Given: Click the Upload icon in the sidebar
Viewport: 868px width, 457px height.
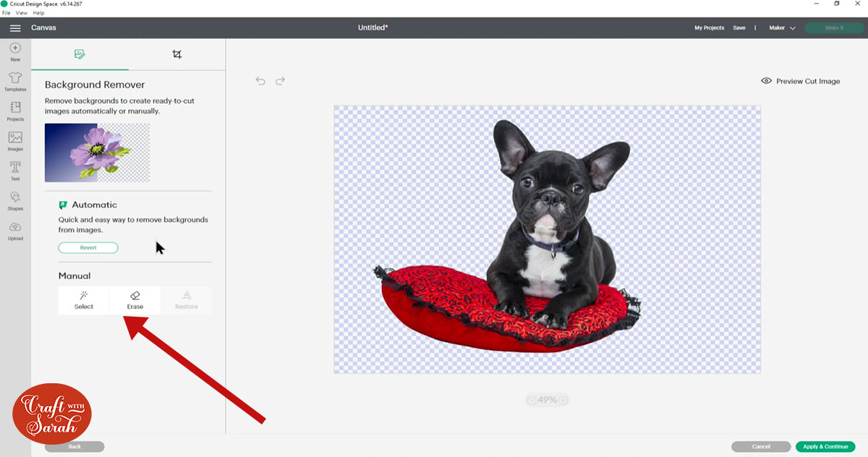Looking at the screenshot, I should pos(14,228).
